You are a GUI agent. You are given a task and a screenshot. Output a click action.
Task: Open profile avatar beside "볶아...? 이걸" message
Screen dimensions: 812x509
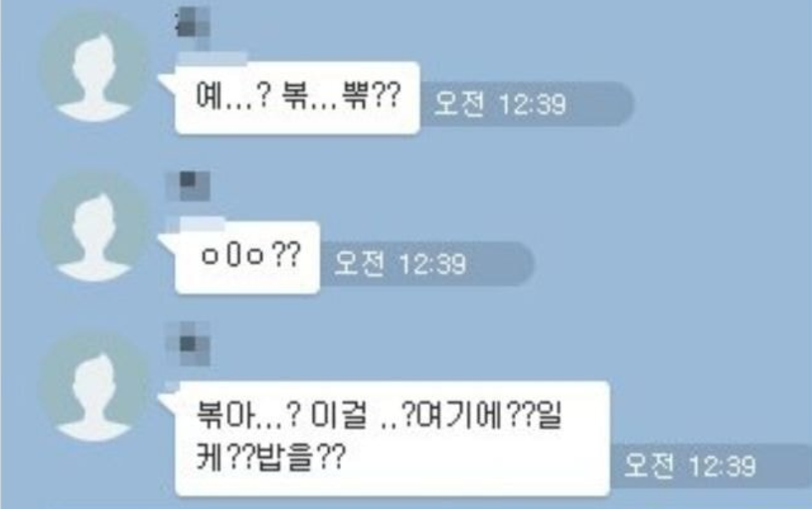tap(94, 388)
